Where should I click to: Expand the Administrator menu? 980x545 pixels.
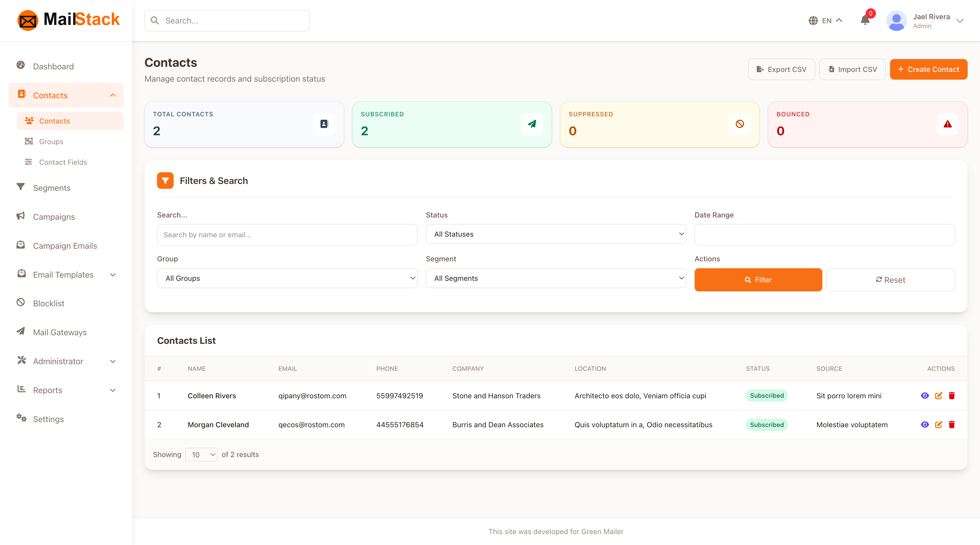[x=113, y=361]
